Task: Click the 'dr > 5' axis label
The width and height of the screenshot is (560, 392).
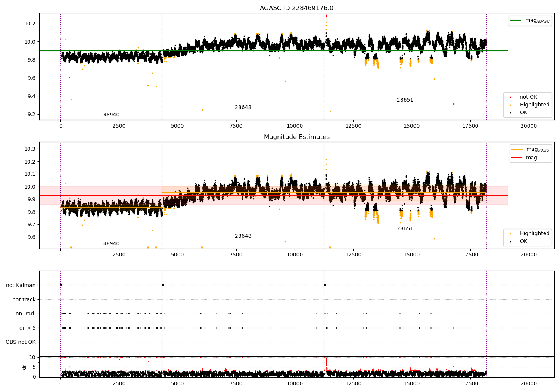Action: pyautogui.click(x=28, y=328)
